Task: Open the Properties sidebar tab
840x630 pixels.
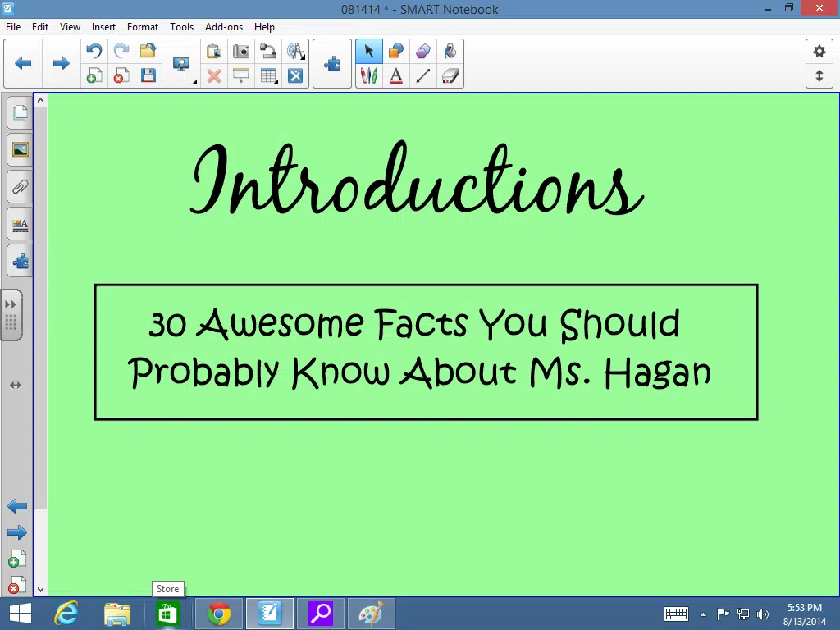Action: pos(20,225)
